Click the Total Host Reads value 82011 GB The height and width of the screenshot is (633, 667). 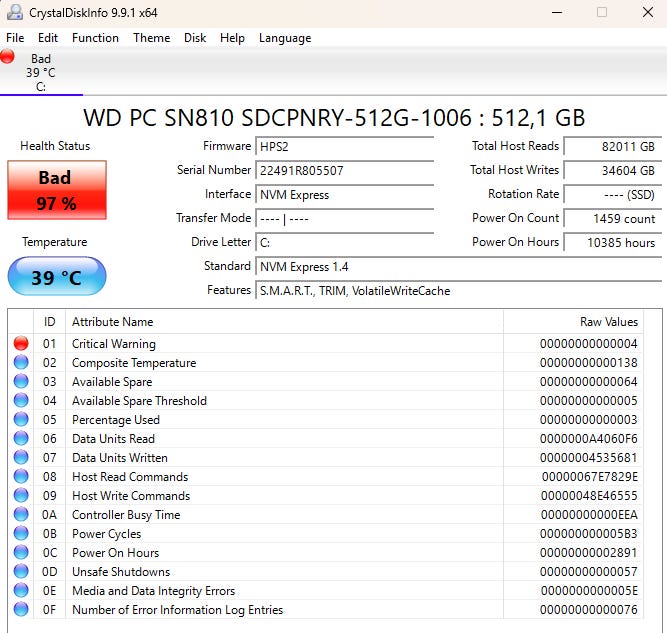tap(613, 146)
